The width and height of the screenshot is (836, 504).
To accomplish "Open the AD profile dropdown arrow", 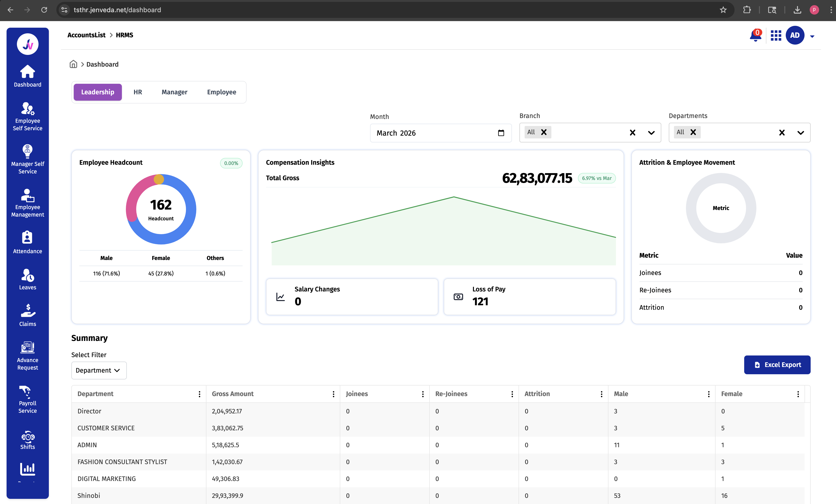I will click(x=812, y=36).
